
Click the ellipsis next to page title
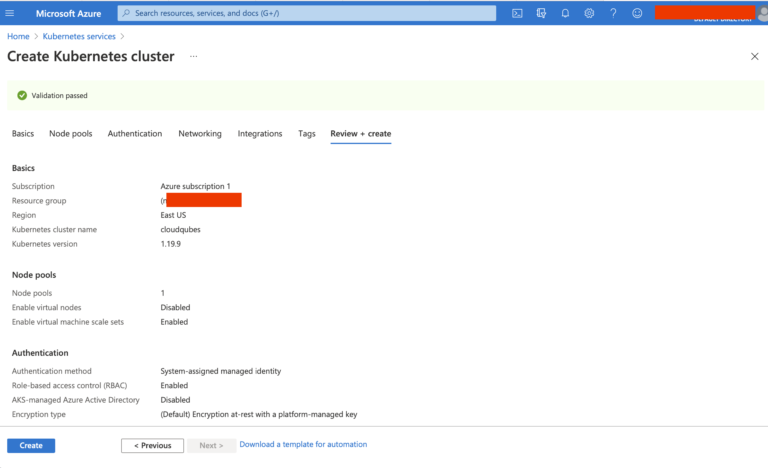click(x=193, y=56)
